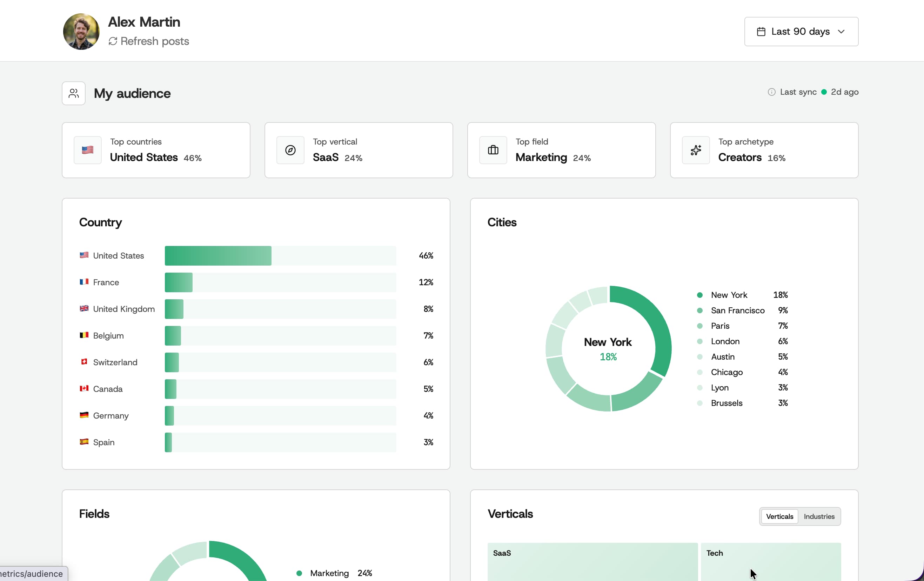Click the London legend dot
This screenshot has width=924, height=581.
699,341
